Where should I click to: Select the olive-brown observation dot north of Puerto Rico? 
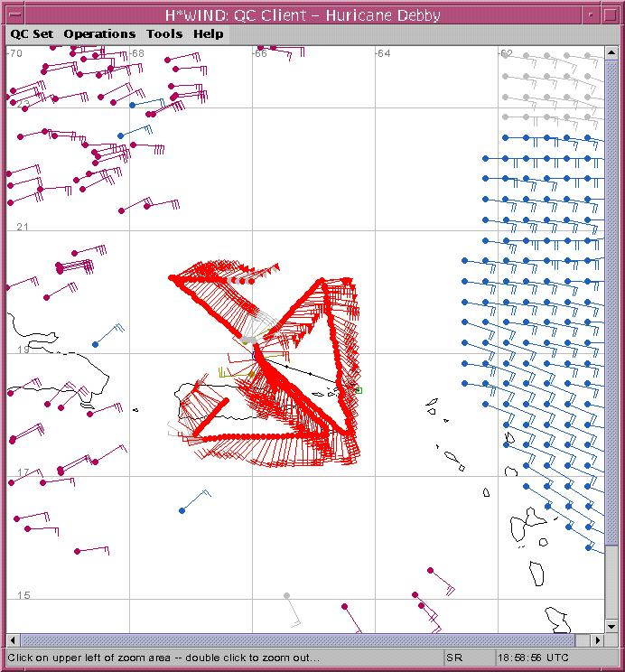[251, 372]
